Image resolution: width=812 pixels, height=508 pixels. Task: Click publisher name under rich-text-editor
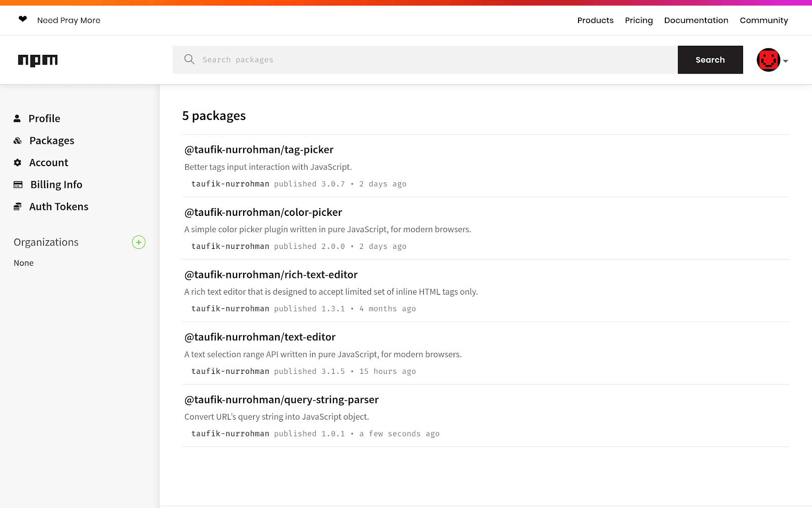pos(230,309)
